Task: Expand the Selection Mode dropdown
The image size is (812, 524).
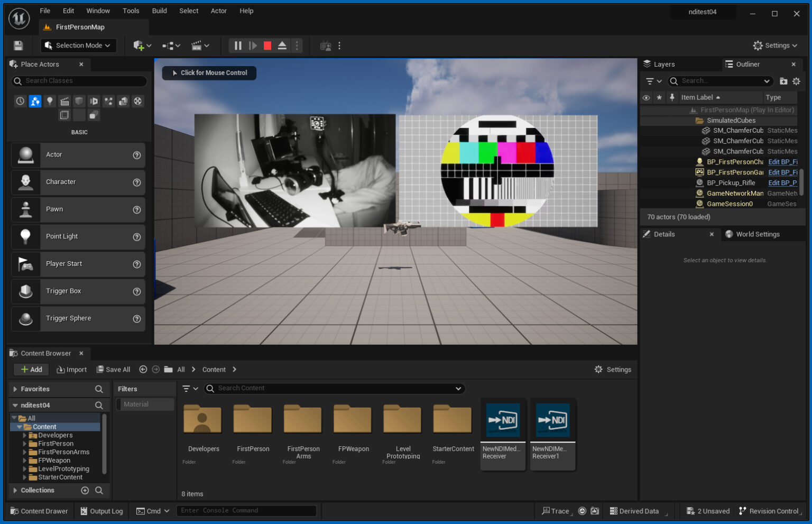Action: [x=78, y=45]
